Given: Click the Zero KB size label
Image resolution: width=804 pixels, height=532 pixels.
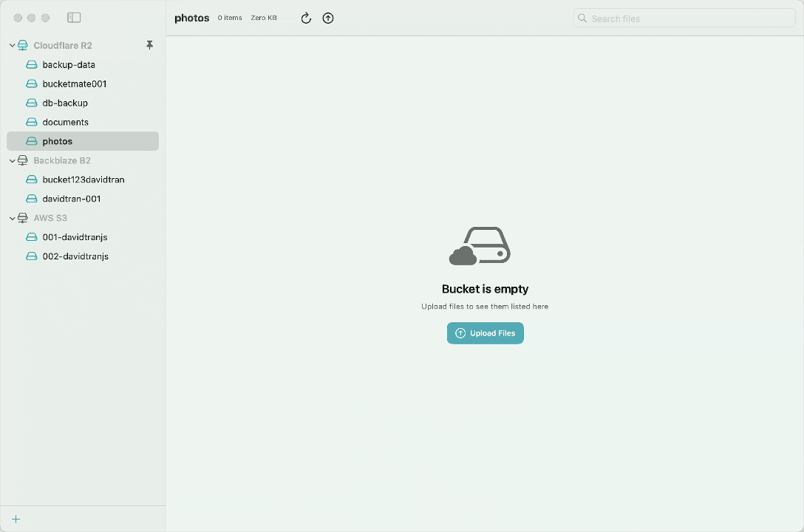Looking at the screenshot, I should click(264, 18).
